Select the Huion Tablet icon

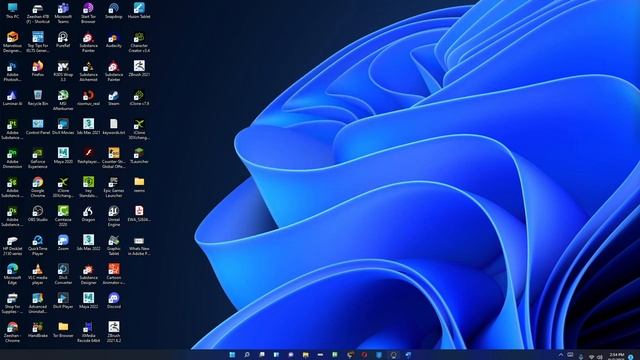(139, 11)
